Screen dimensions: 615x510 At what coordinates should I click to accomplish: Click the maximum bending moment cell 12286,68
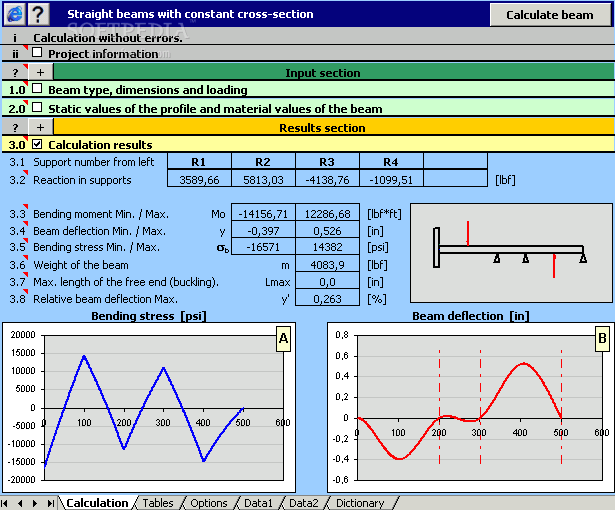pyautogui.click(x=328, y=214)
